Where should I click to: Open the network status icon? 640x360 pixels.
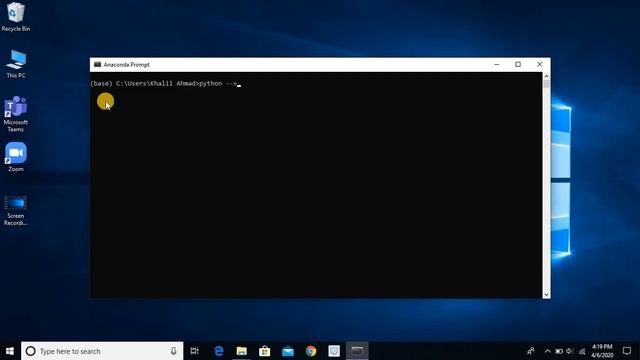pyautogui.click(x=582, y=351)
